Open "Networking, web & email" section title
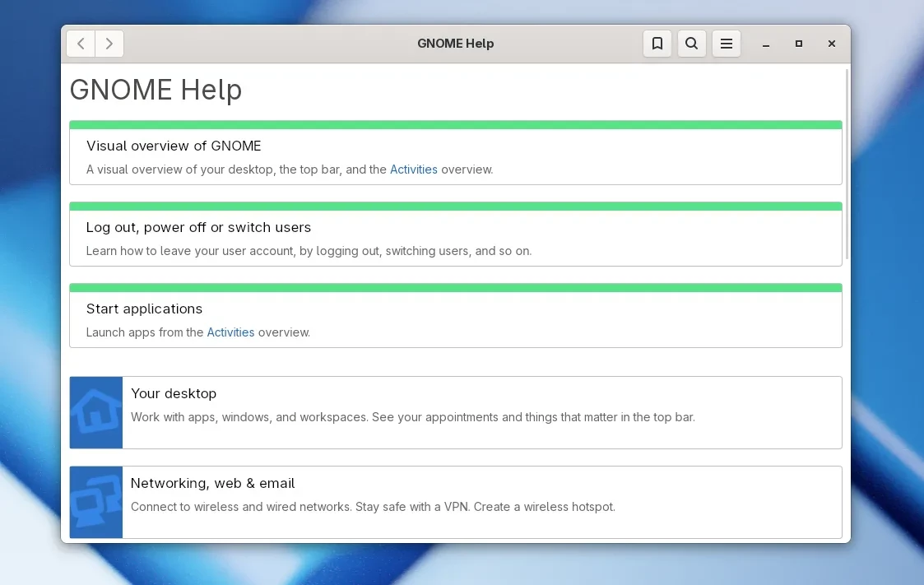The image size is (924, 585). [x=212, y=483]
